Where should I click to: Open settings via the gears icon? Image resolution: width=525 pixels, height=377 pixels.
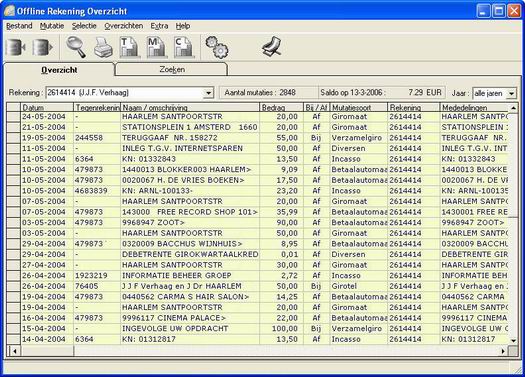217,47
